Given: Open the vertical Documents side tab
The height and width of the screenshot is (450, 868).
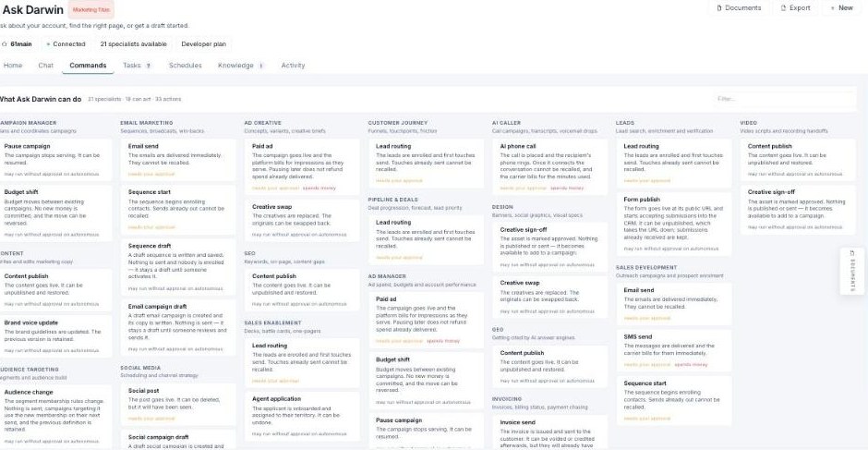Looking at the screenshot, I should click(x=852, y=271).
